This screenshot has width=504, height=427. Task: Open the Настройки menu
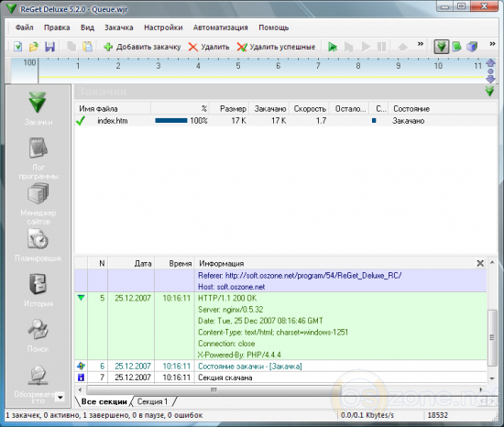pos(163,27)
